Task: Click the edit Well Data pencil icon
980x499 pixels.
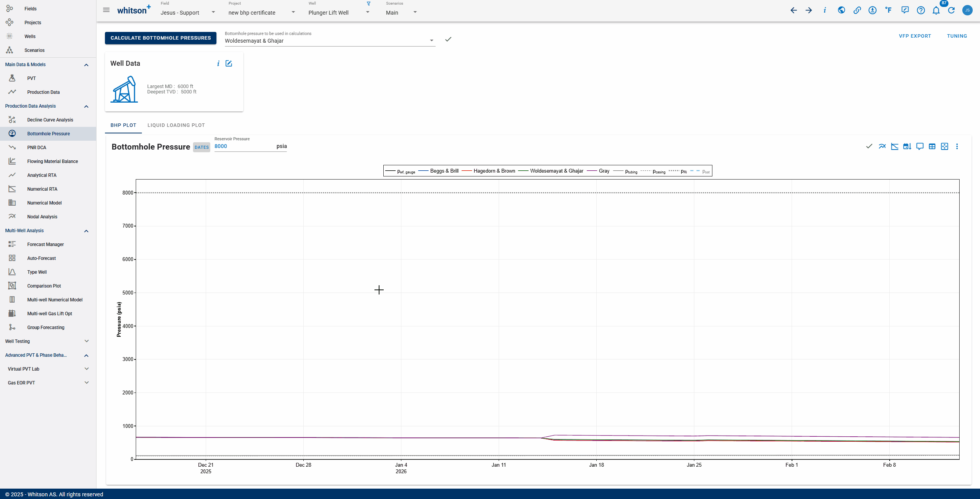Action: (229, 63)
